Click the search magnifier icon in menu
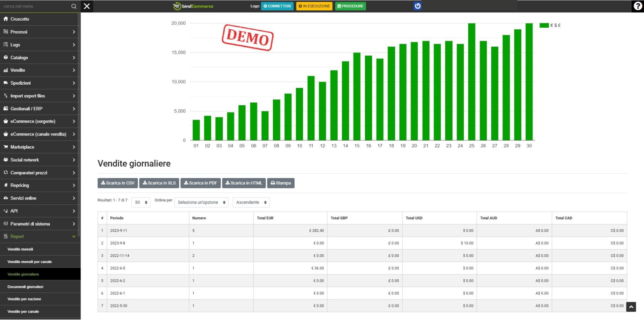The image size is (644, 320). click(x=74, y=6)
